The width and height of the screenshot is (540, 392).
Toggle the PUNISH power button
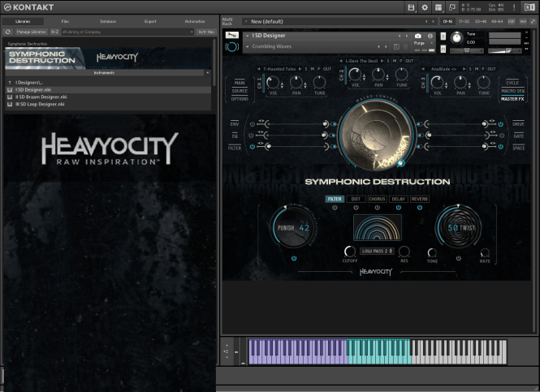(294, 258)
